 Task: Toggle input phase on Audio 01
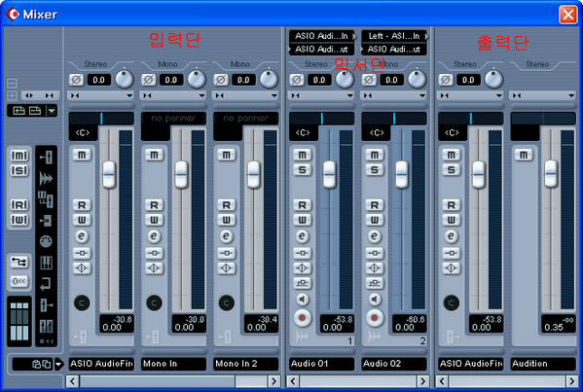pos(297,80)
